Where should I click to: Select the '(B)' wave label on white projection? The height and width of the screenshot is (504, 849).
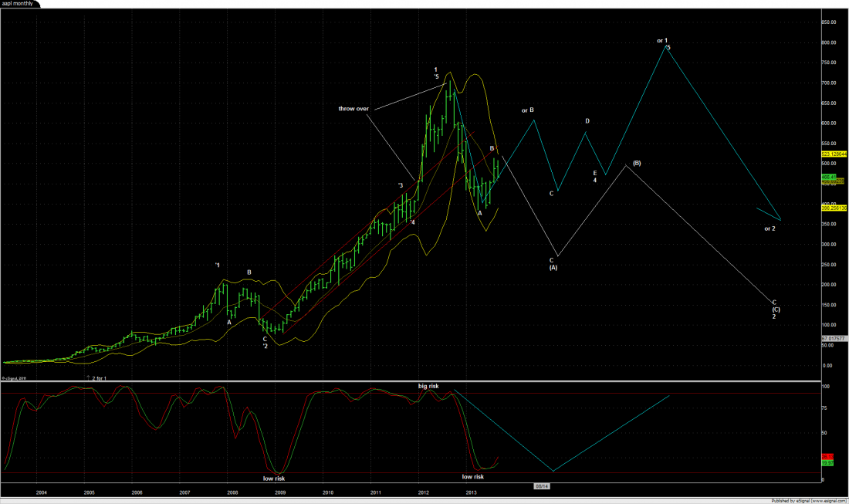[x=637, y=163]
